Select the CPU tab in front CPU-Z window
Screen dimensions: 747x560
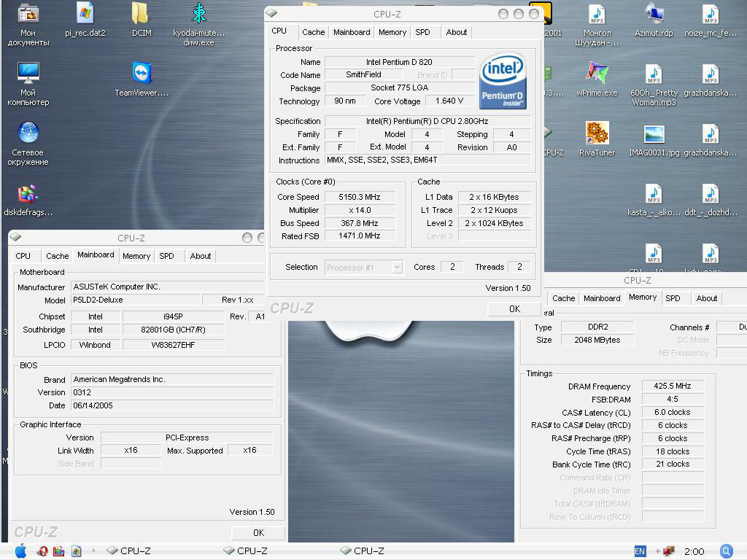(x=279, y=31)
